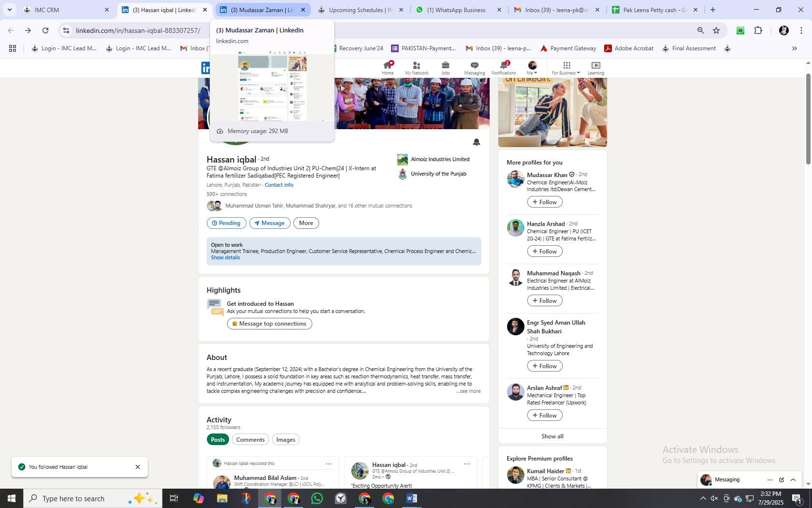Switch to Upcoming Schedules tab
The image size is (812, 508).
point(360,10)
